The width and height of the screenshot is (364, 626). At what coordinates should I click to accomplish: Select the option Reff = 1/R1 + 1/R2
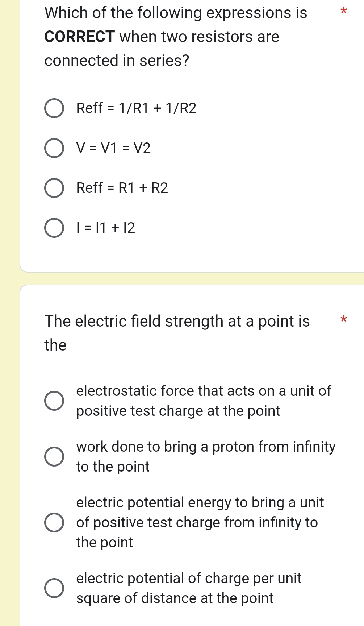[55, 108]
